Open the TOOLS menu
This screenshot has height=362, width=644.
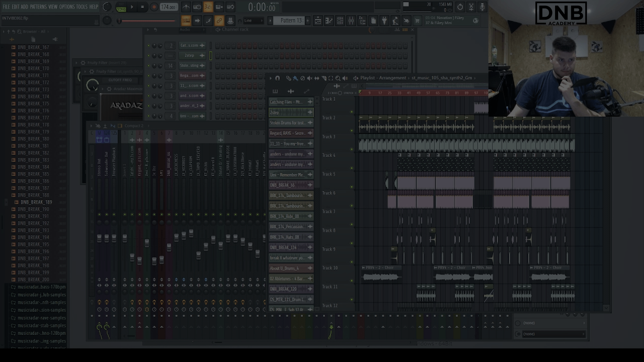pyautogui.click(x=82, y=7)
